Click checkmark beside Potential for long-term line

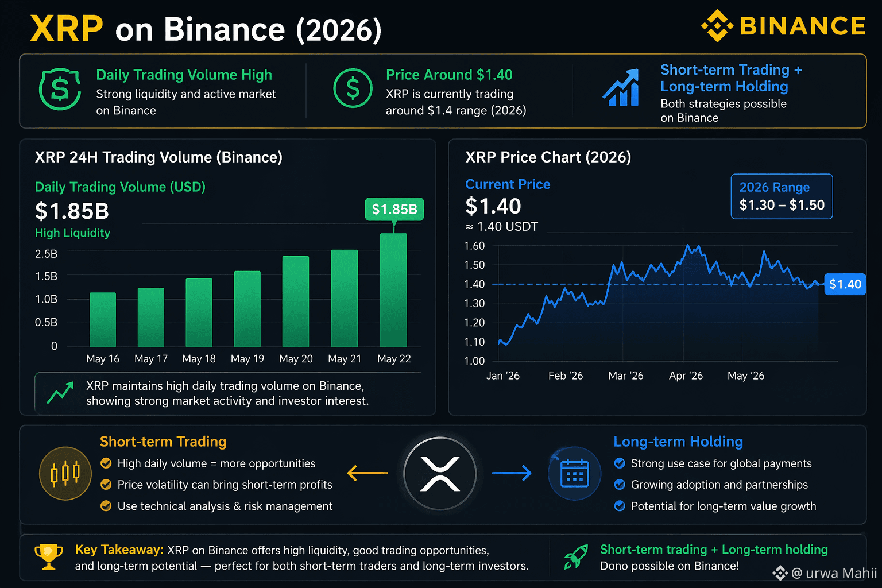tap(620, 506)
